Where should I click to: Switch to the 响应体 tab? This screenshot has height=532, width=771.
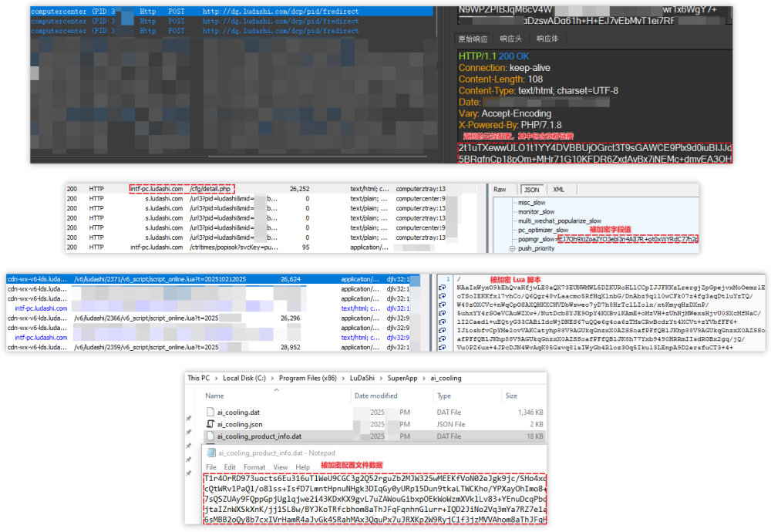pos(547,39)
